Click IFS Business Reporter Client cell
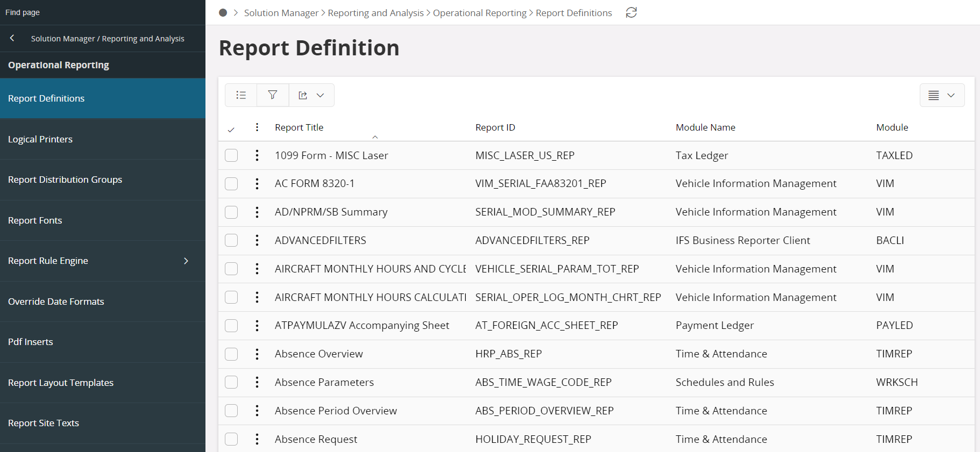This screenshot has height=452, width=980. point(743,240)
